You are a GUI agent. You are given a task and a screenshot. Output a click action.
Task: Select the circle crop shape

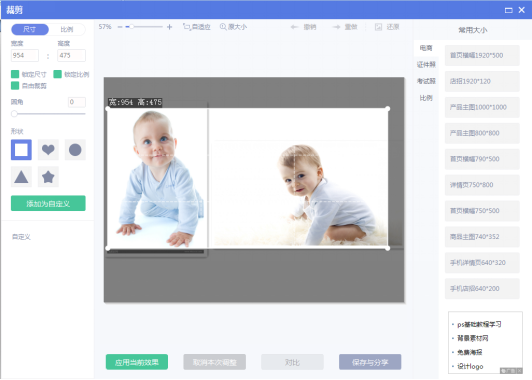click(x=75, y=150)
